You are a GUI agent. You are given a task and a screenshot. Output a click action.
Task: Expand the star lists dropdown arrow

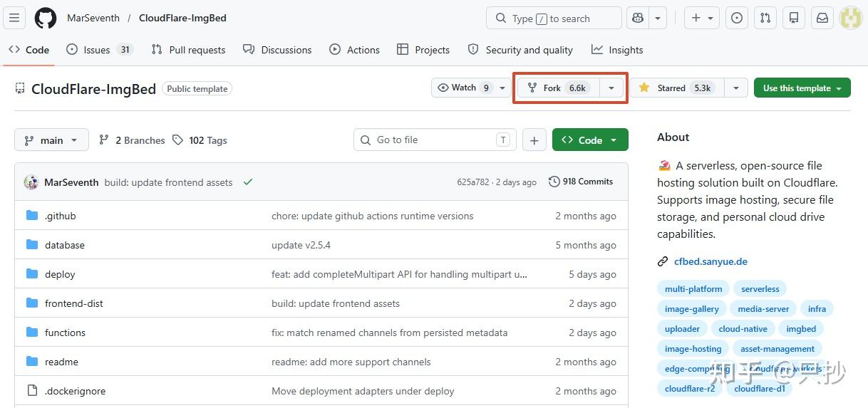(x=736, y=88)
